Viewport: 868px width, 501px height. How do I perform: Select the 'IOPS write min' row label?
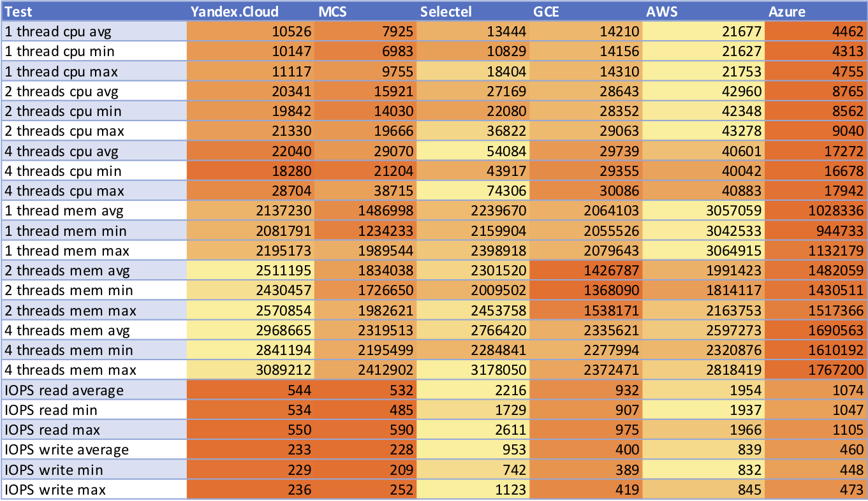[x=94, y=470]
